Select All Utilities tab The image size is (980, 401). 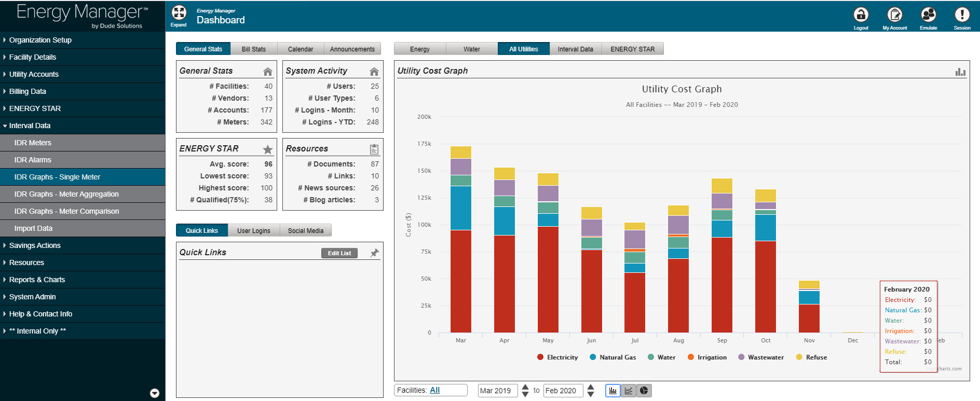point(524,49)
